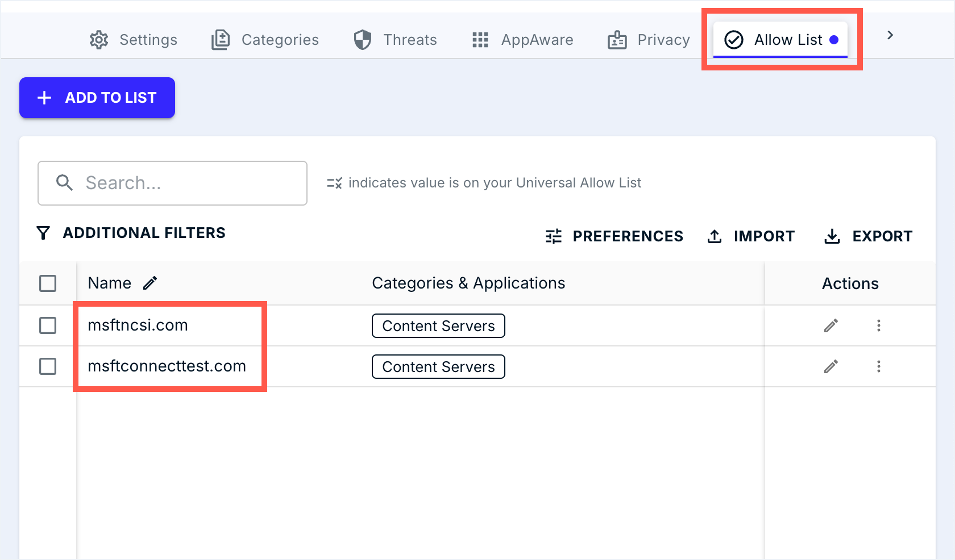Screen dimensions: 955x560
Task: Edit the msftncsi.com entry via pencil icon
Action: (x=831, y=325)
